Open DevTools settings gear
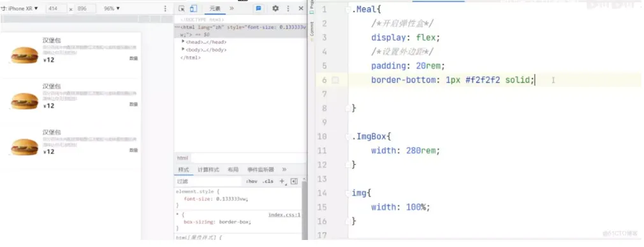Viewport: 644px width, 247px height. (x=275, y=9)
